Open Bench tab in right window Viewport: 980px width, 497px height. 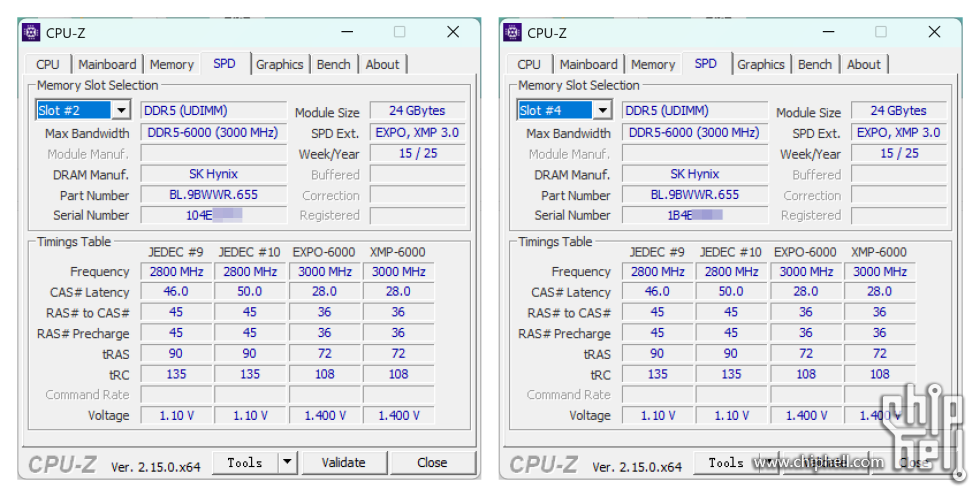814,64
